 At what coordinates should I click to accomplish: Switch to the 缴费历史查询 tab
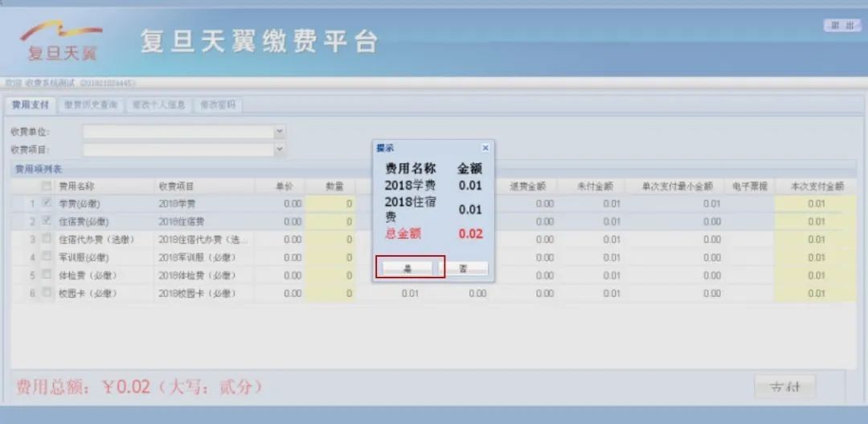coord(90,105)
